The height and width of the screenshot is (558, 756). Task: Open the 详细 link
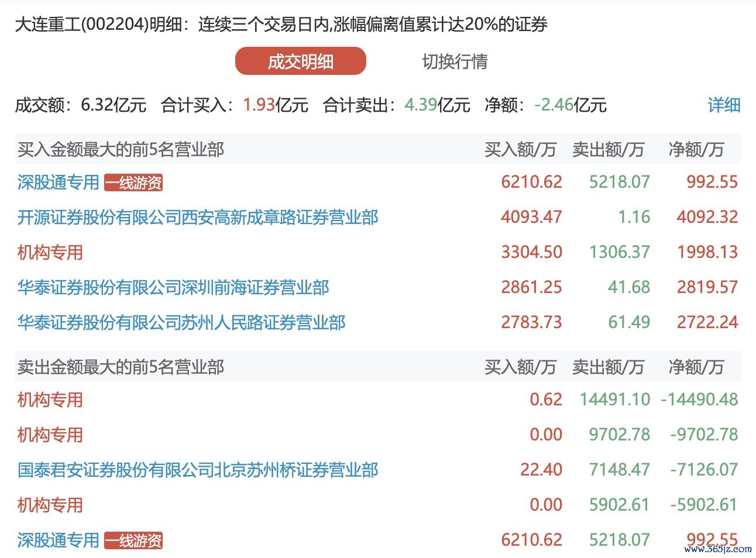[x=724, y=105]
